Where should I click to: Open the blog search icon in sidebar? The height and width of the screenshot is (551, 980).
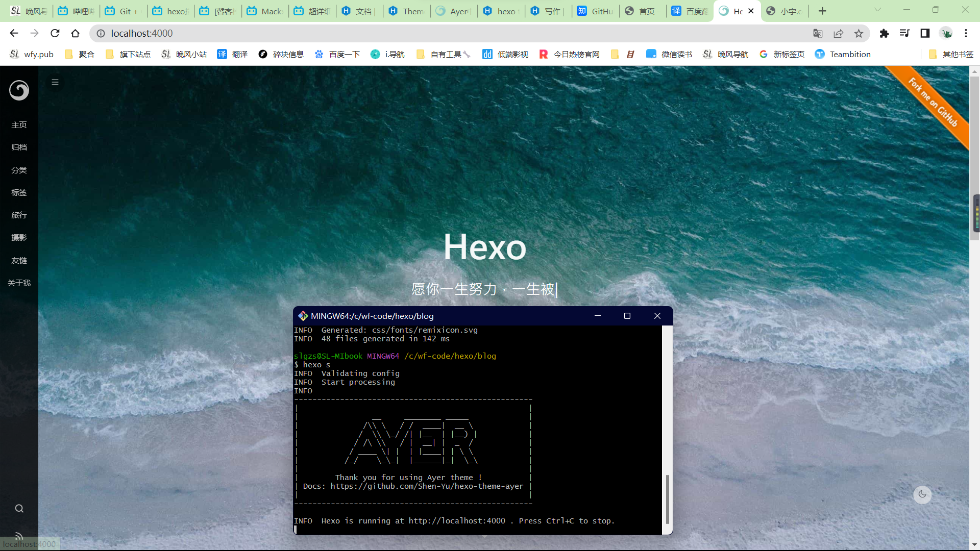click(x=19, y=508)
